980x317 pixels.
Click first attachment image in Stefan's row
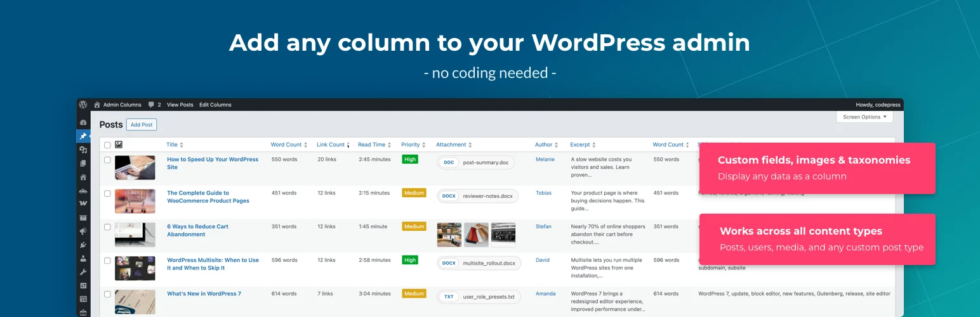[x=449, y=235]
